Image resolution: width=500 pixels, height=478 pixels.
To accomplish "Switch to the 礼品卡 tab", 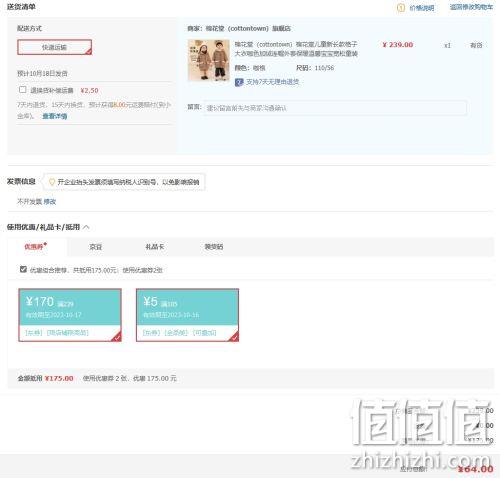I will point(155,247).
